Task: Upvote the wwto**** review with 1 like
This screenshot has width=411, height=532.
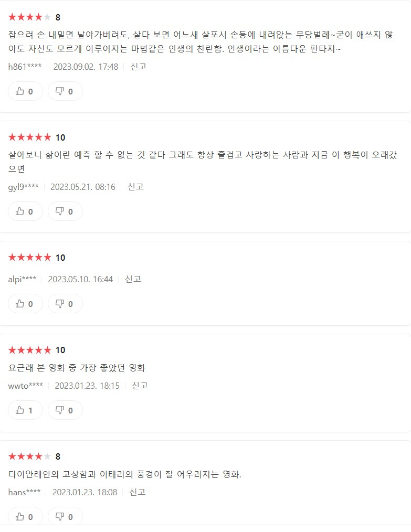Action: tap(25, 410)
